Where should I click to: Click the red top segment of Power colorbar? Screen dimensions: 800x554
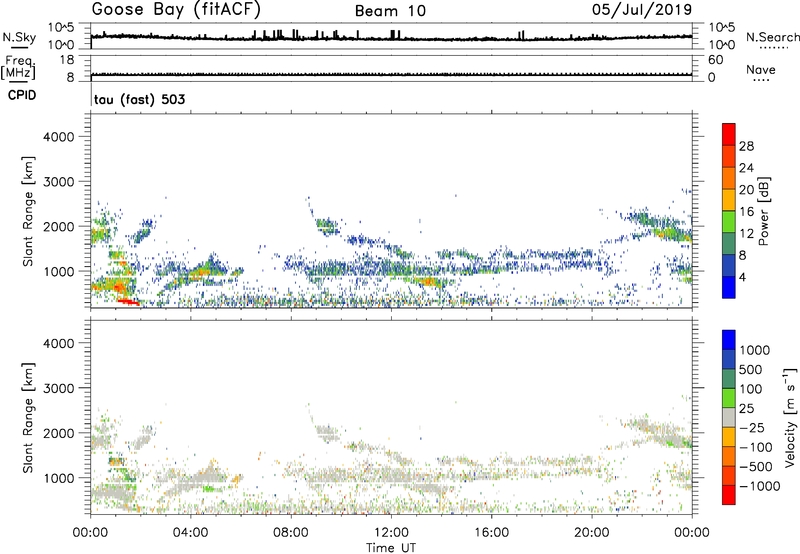(x=729, y=134)
